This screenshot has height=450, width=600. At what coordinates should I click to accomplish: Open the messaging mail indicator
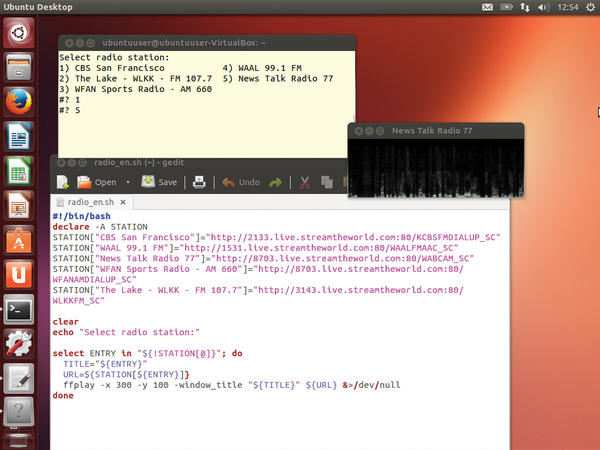point(487,7)
